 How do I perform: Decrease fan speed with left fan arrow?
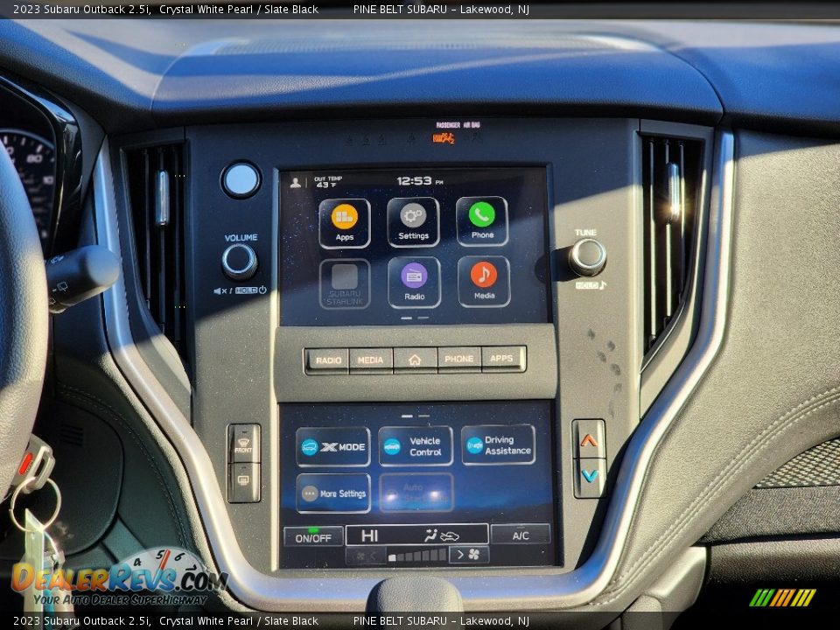pos(366,556)
